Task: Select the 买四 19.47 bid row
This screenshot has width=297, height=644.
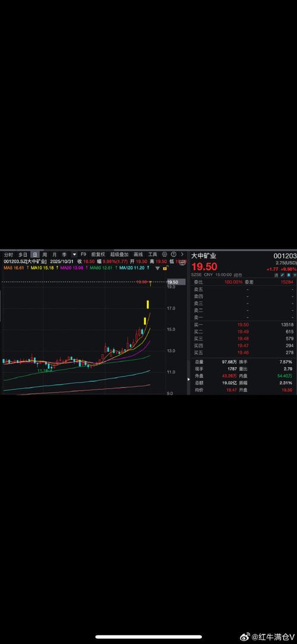Action: (x=244, y=346)
